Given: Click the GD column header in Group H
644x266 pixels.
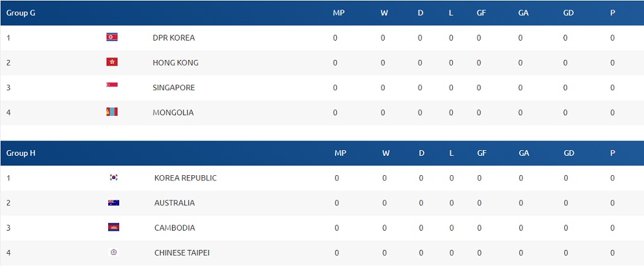Looking at the screenshot, I should point(569,153).
